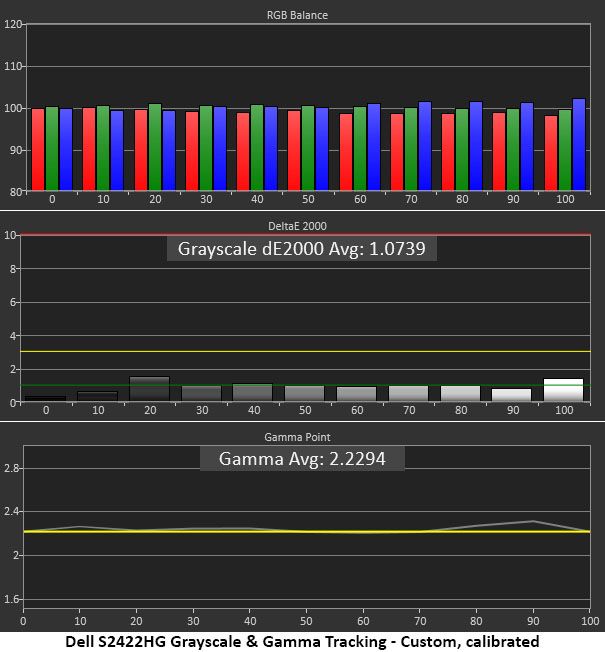The width and height of the screenshot is (605, 652).
Task: Click the red bar at 40 in RGB Balance
Action: (x=243, y=151)
